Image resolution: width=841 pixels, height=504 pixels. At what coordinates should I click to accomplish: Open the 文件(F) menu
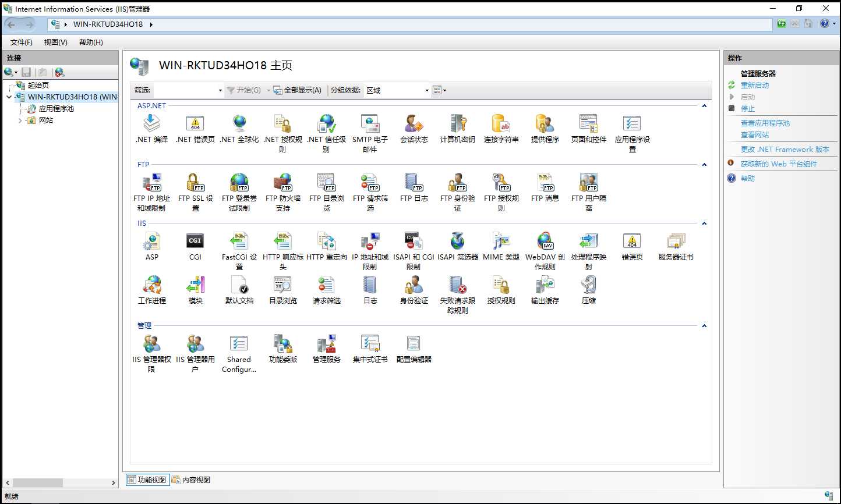click(x=22, y=42)
